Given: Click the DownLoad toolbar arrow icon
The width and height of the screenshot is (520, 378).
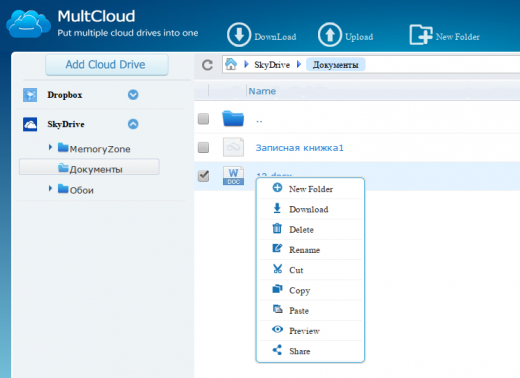Looking at the screenshot, I should (239, 35).
